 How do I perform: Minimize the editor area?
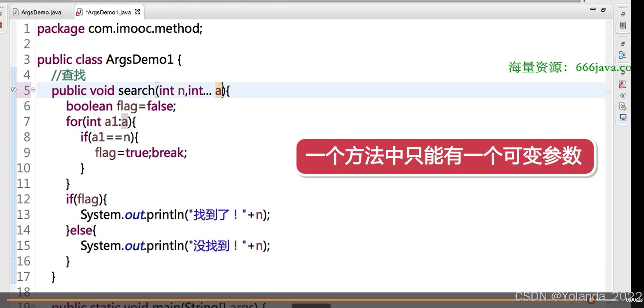click(593, 10)
